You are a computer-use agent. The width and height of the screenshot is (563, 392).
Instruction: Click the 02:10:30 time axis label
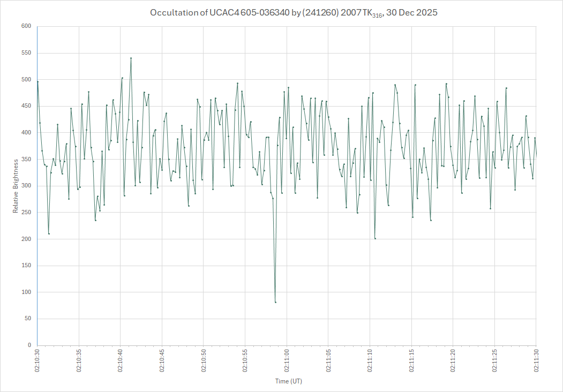[37, 361]
